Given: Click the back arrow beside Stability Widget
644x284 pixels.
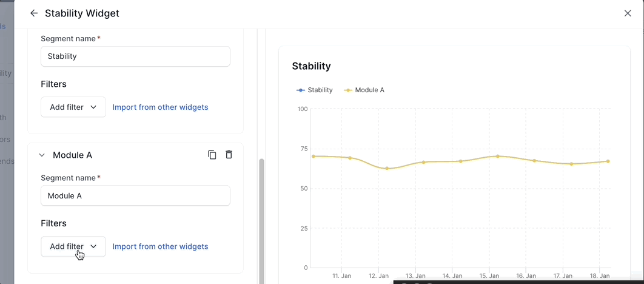Looking at the screenshot, I should coord(34,13).
